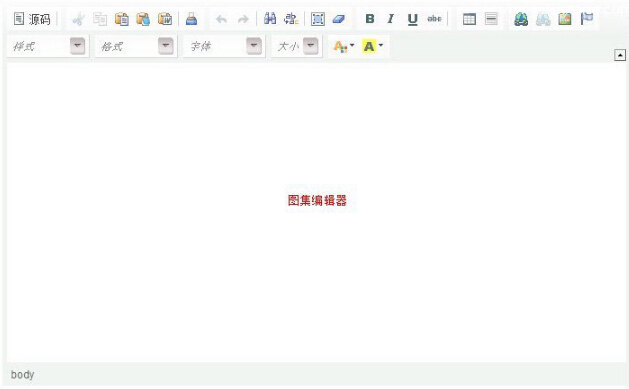Click the 图集编辑器 text
This screenshot has width=629, height=389.
click(x=317, y=200)
